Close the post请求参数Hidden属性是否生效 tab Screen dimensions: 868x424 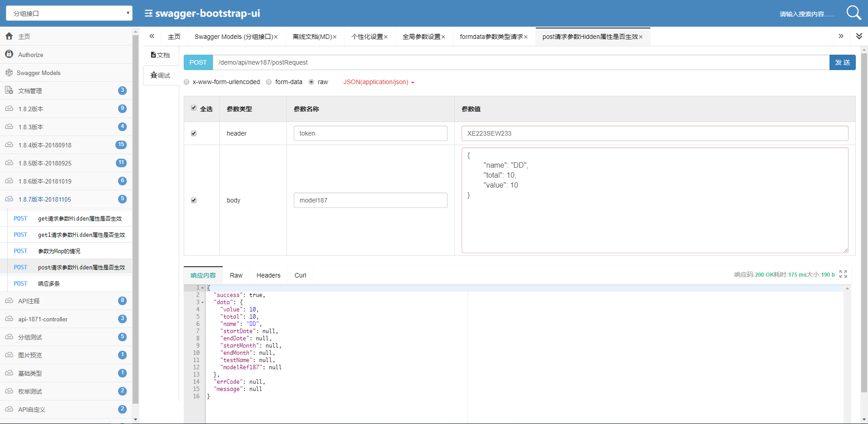tap(641, 37)
